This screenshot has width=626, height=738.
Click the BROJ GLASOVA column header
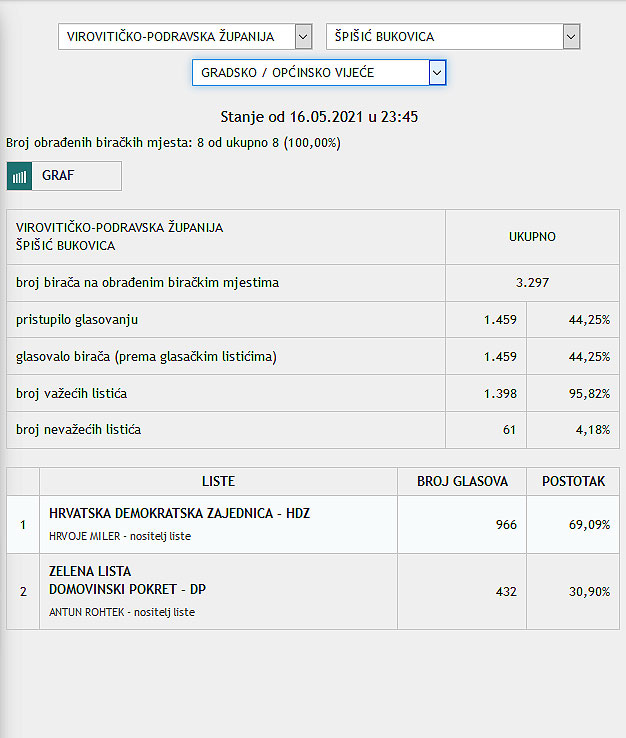tap(462, 481)
